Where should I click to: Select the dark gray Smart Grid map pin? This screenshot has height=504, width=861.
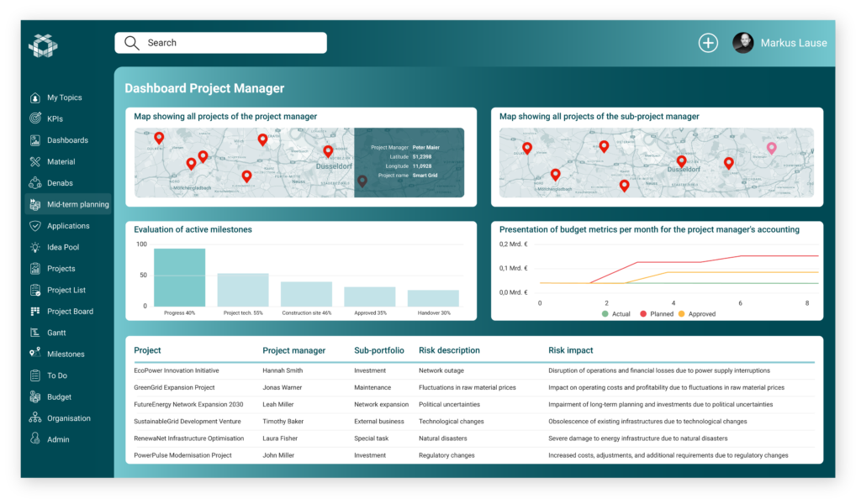click(x=362, y=181)
